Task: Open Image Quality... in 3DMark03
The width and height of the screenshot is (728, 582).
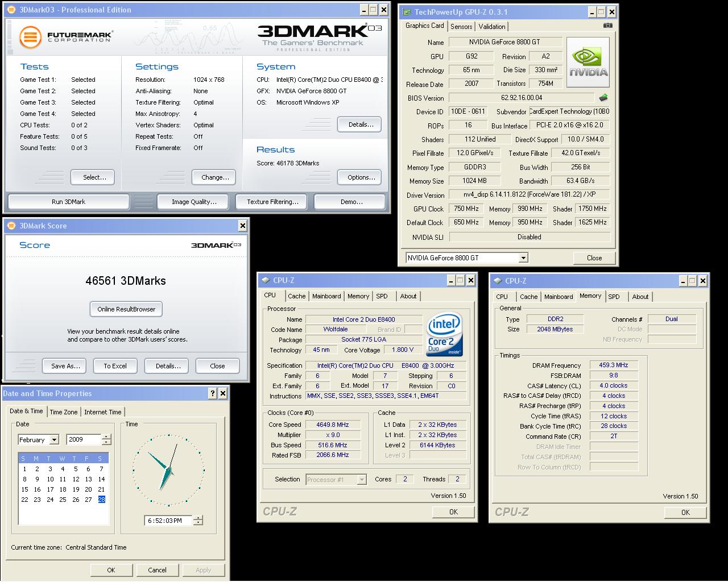Action: point(194,202)
